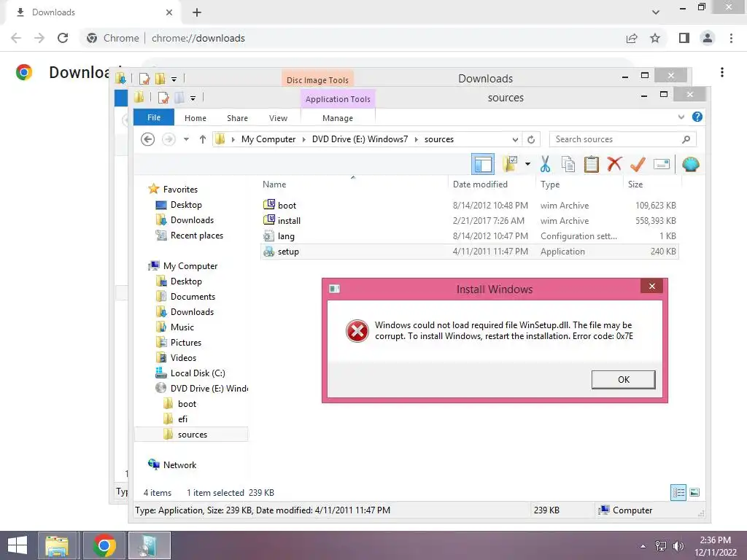
Task: Open quick access toolbar dropdown in sources window
Action: 193,98
